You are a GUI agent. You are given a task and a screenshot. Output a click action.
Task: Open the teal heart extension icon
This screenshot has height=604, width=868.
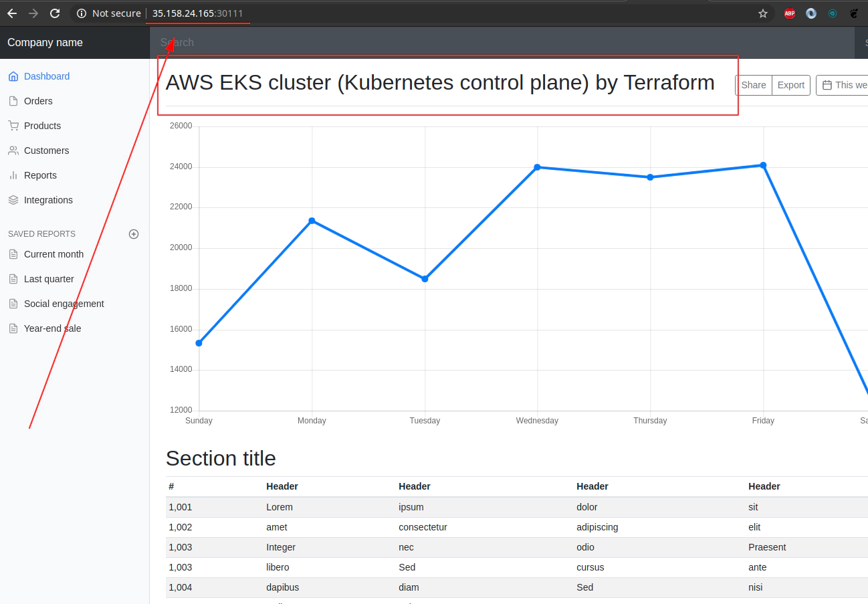[x=833, y=13]
